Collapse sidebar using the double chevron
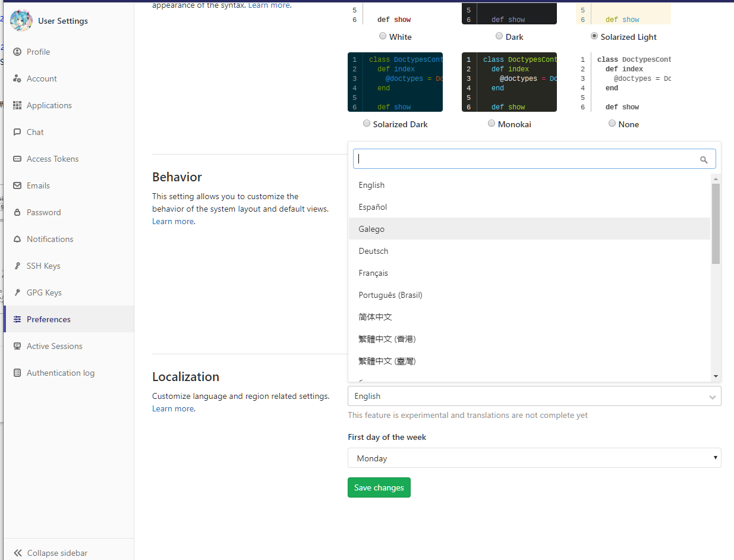734x560 pixels. point(18,553)
